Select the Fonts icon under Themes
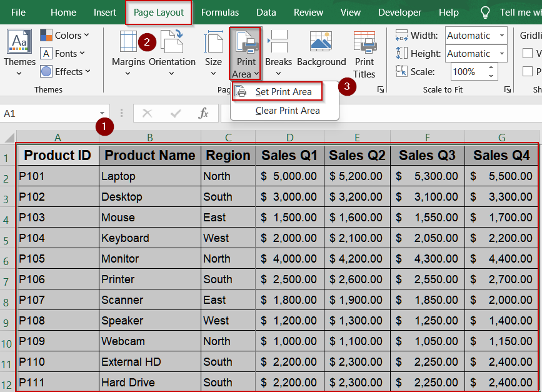542x392 pixels. click(45, 53)
